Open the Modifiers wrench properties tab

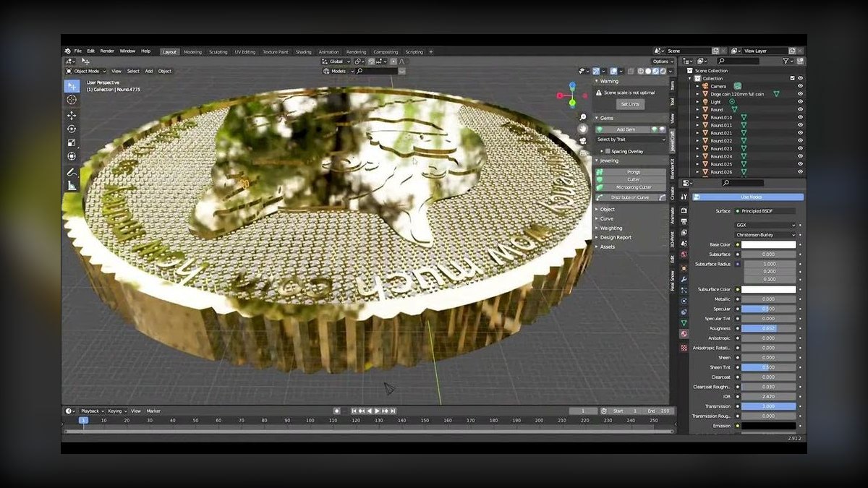coord(684,278)
